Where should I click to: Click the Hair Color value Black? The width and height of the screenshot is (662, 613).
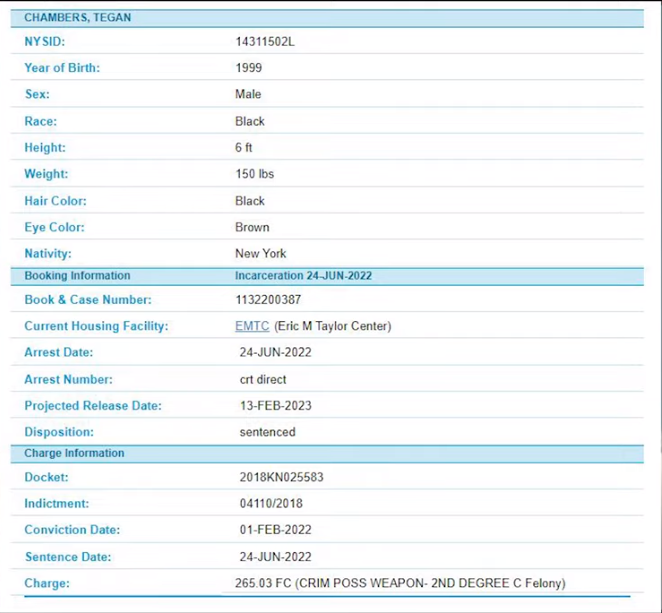tap(250, 201)
